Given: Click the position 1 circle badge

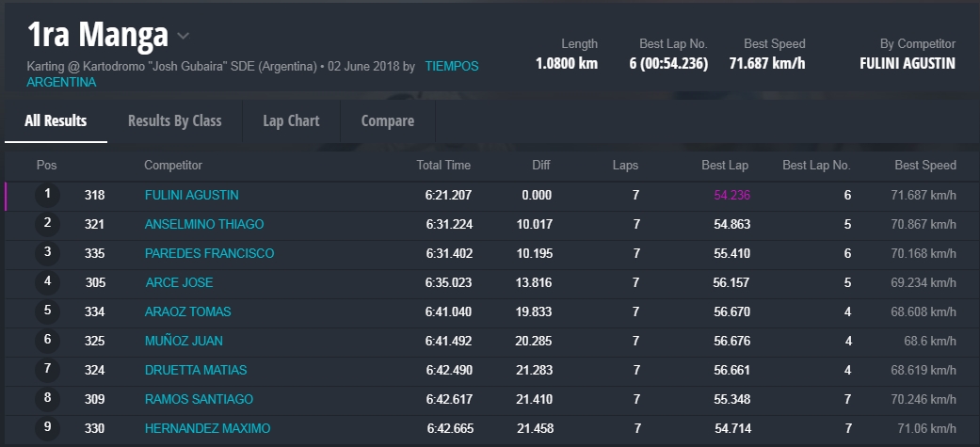Looking at the screenshot, I should pyautogui.click(x=47, y=195).
